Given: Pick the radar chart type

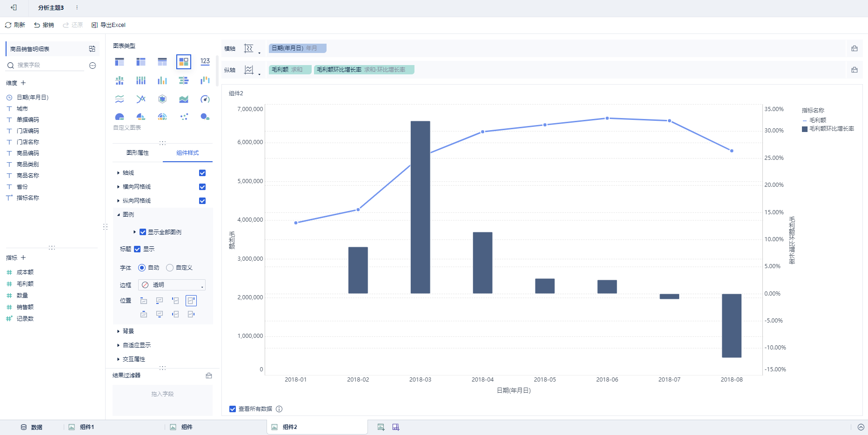Looking at the screenshot, I should pyautogui.click(x=162, y=99).
